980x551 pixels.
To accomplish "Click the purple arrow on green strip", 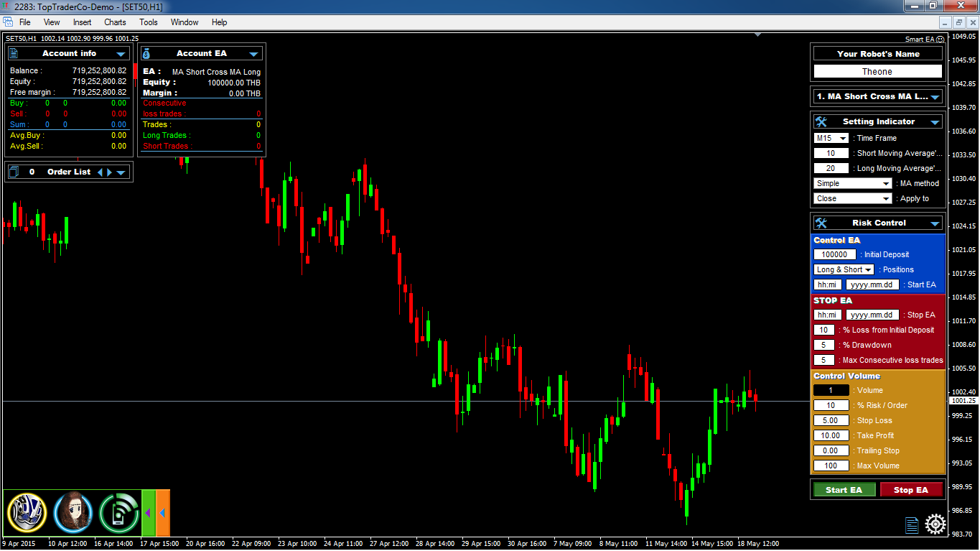I will 148,512.
